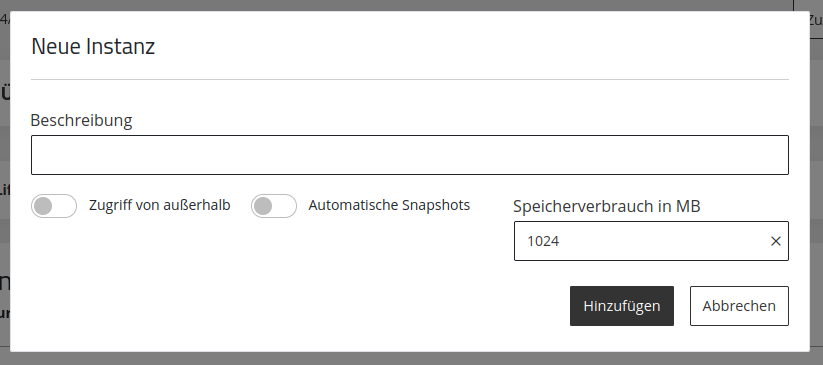Click the dimmed backdrop outside the dialog

pyautogui.click(x=412, y=359)
